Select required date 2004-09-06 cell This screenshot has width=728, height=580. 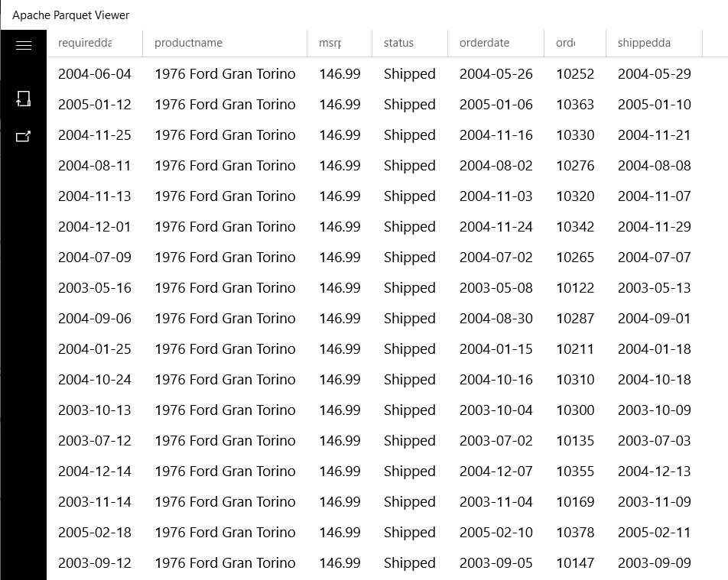[95, 319]
